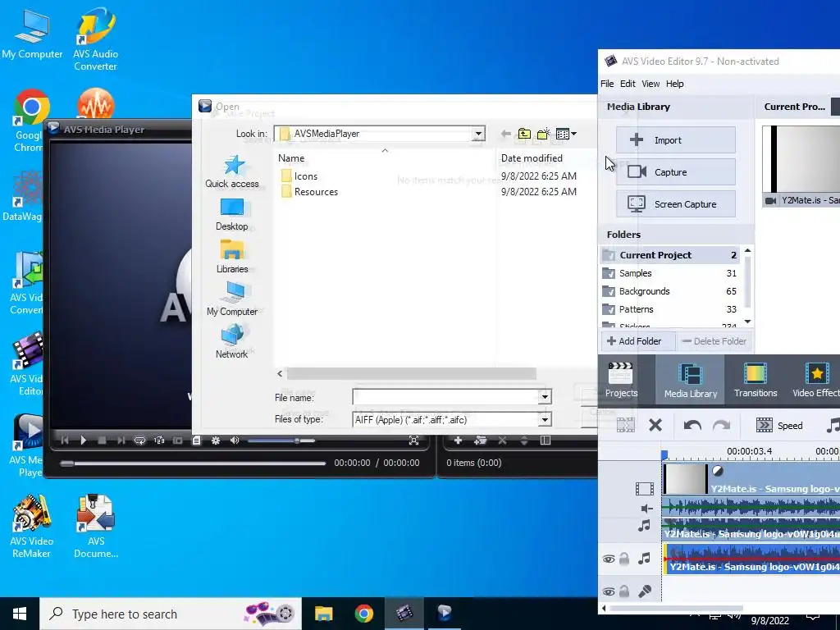840x630 pixels.
Task: Toggle repeat loop icon in AVS Media Player
Action: pos(139,441)
